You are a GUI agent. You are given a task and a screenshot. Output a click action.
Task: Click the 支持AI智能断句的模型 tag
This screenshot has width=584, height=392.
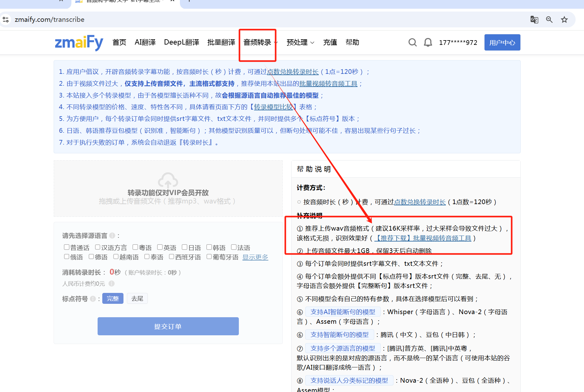[343, 312]
